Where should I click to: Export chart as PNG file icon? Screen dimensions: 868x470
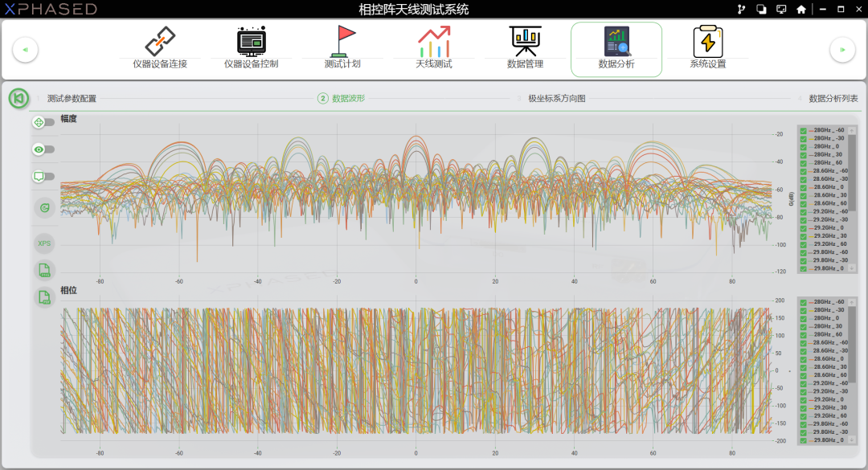44,270
